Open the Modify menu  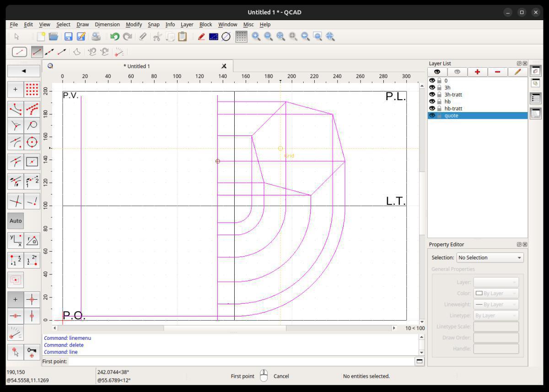click(134, 25)
